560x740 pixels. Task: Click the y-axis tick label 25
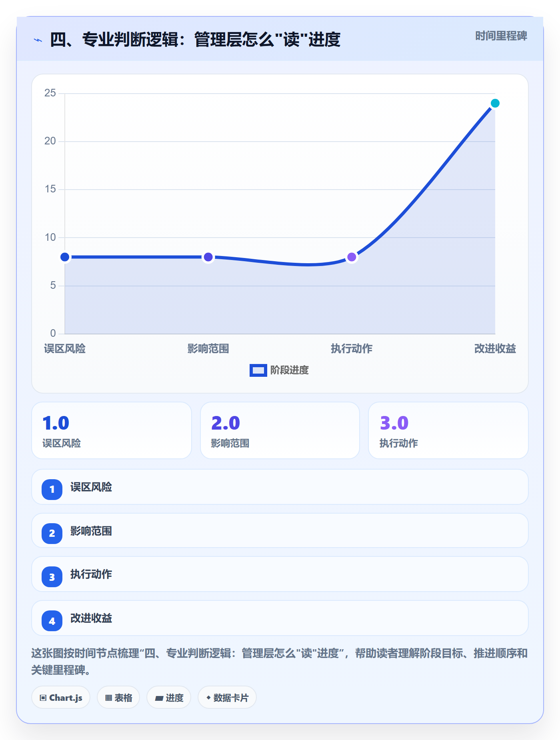(x=50, y=93)
